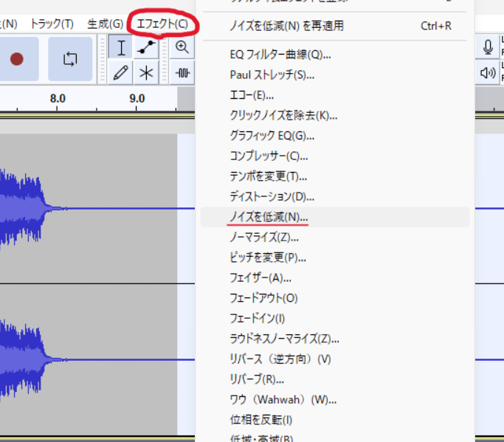Choose テンポを変更(T)... effect
The width and height of the screenshot is (504, 442).
pyautogui.click(x=334, y=176)
